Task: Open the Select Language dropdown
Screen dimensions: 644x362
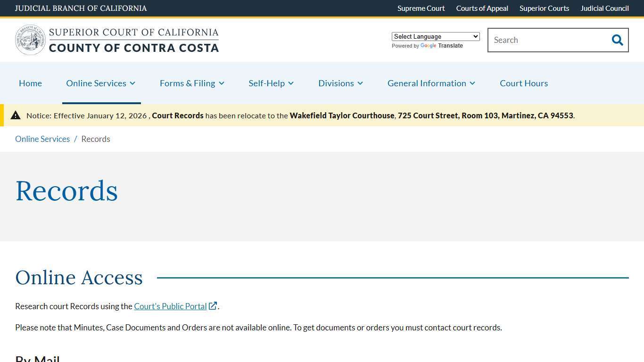Action: (435, 36)
